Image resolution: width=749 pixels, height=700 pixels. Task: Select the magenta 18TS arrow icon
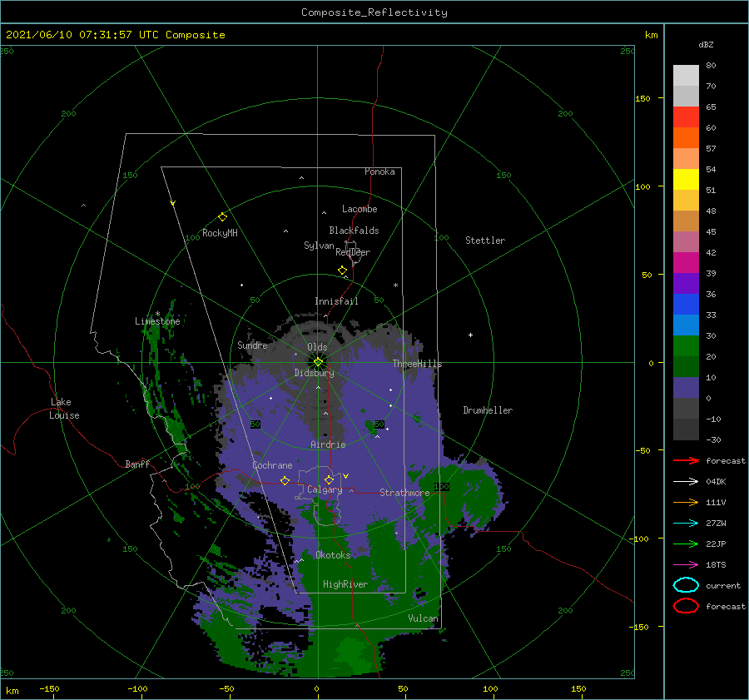[x=686, y=565]
